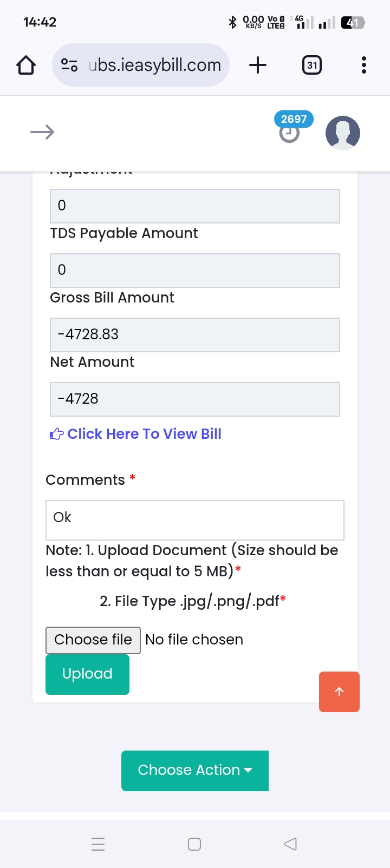Open the clock notifications with 2697 badge

pos(290,133)
